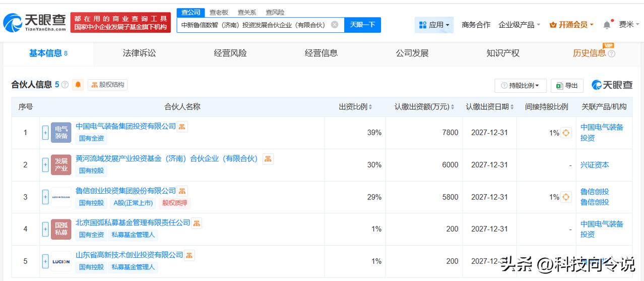Select the 查关系 search mode tab
The width and height of the screenshot is (644, 281).
(x=247, y=13)
